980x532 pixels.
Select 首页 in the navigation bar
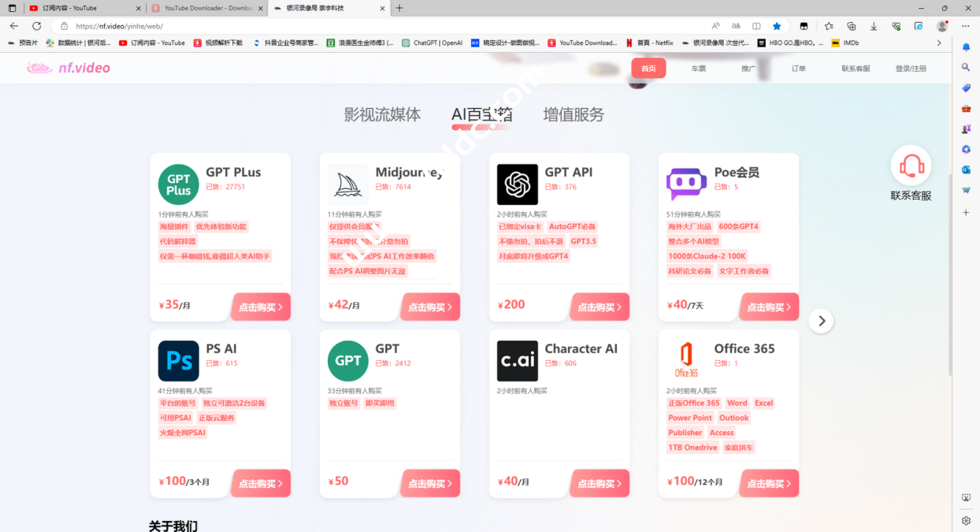(x=648, y=68)
